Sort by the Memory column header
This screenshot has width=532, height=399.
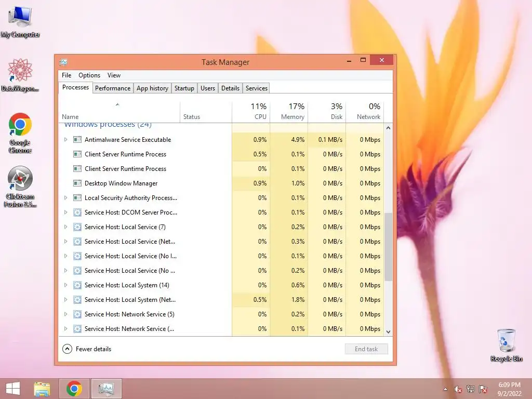pos(289,112)
